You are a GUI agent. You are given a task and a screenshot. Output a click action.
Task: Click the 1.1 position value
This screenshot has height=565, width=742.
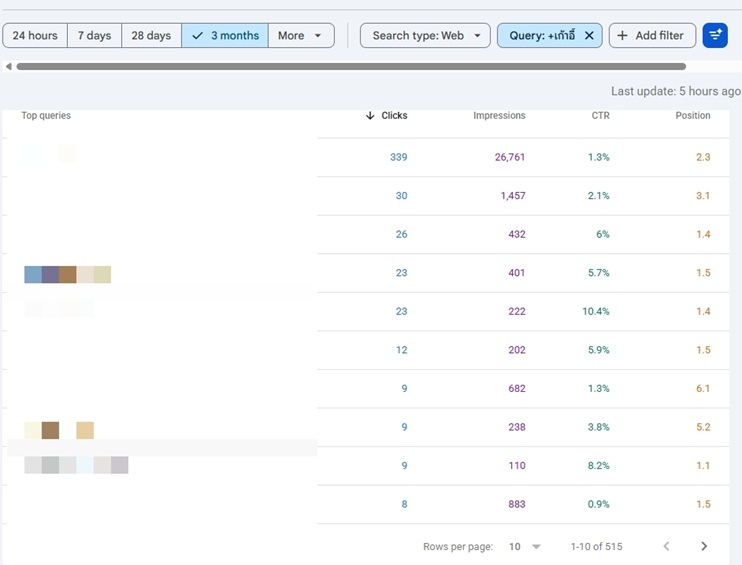click(x=703, y=466)
